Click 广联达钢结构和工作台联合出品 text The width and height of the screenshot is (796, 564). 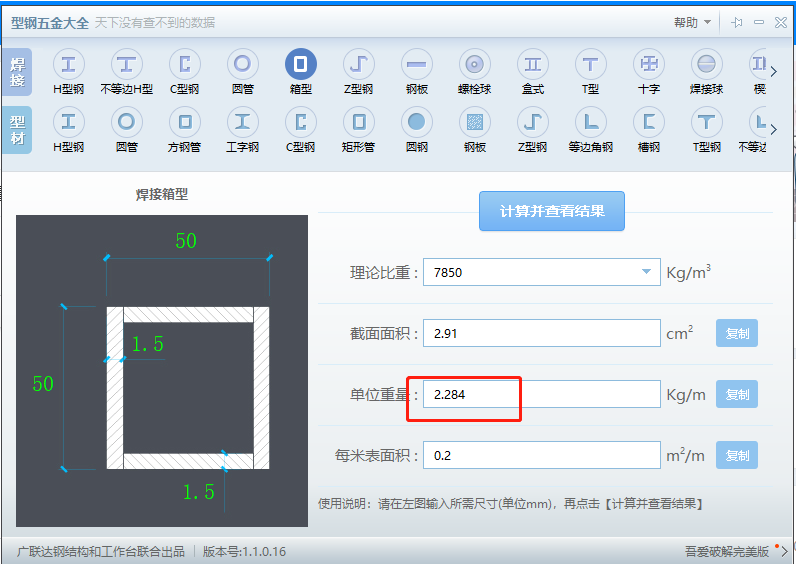tap(101, 551)
